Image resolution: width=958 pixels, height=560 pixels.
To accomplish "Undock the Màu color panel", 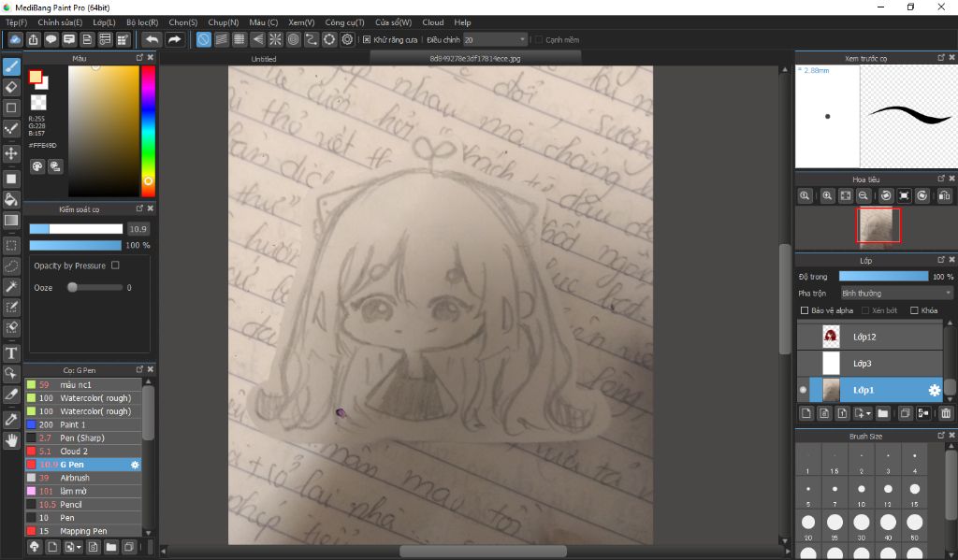I will (139, 57).
